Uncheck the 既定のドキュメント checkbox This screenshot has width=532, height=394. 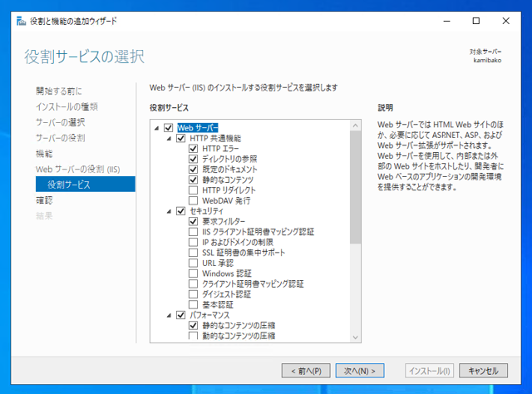pos(194,170)
